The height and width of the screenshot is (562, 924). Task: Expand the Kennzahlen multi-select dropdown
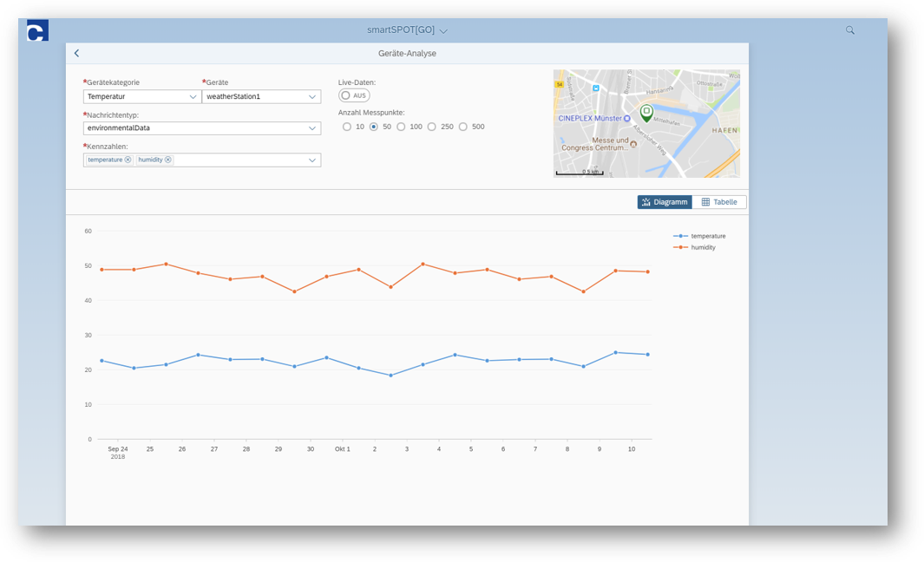tap(311, 160)
